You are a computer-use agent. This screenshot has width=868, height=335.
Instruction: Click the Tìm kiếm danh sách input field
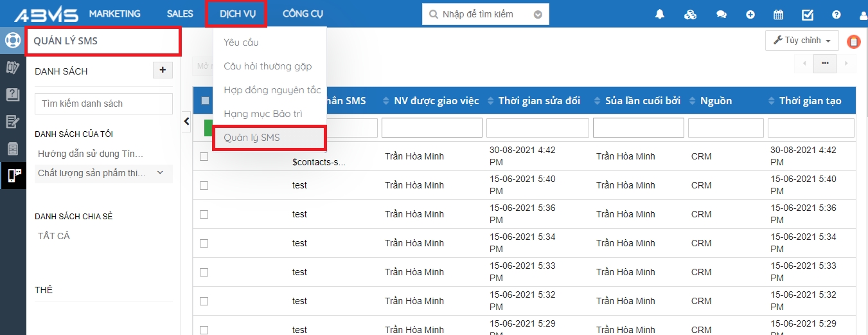tap(103, 104)
